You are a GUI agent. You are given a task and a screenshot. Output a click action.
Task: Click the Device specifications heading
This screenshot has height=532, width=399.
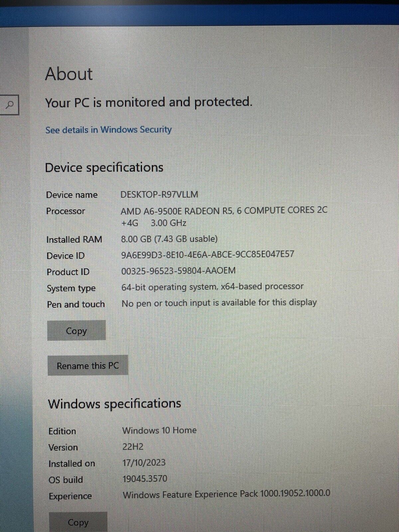104,167
